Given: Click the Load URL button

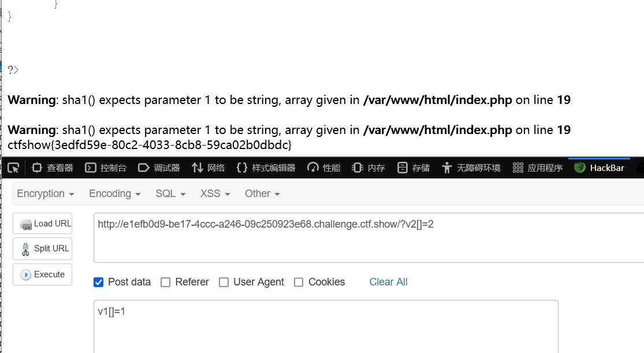Looking at the screenshot, I should [x=43, y=224].
